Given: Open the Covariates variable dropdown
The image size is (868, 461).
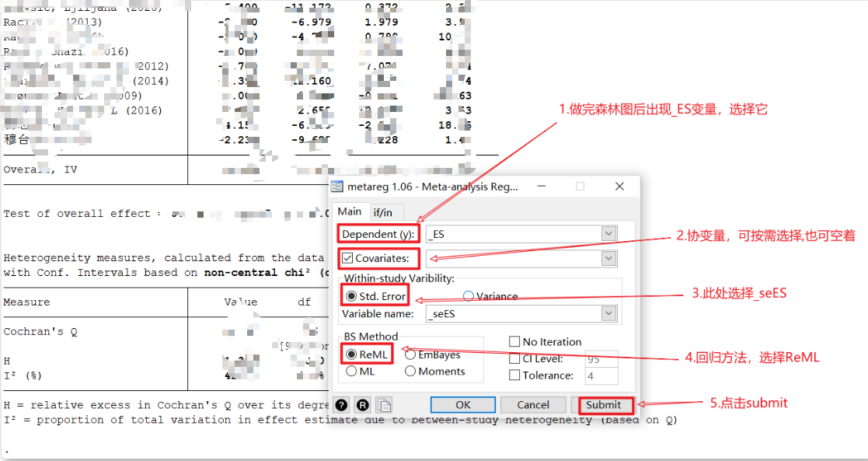Looking at the screenshot, I should coord(608,257).
